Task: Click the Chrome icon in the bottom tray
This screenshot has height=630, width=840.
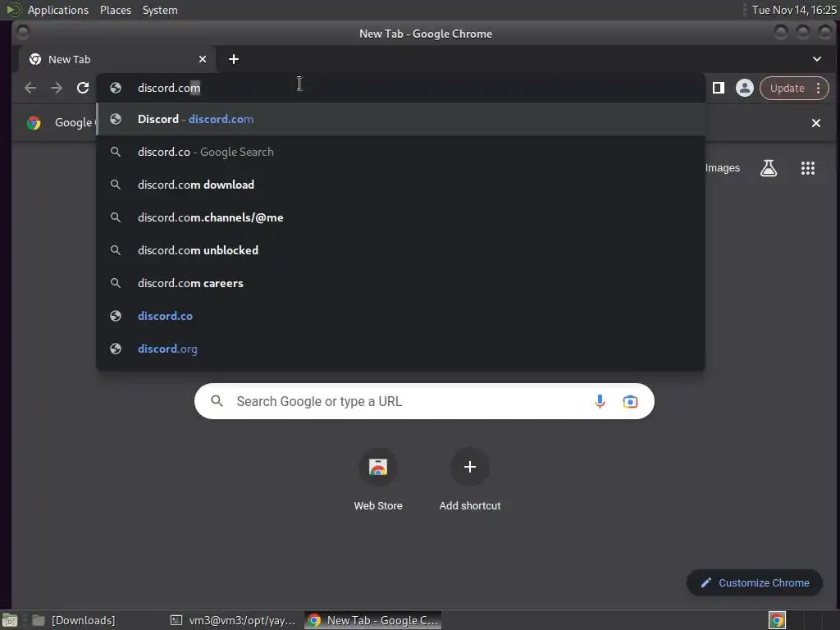Action: 777,620
